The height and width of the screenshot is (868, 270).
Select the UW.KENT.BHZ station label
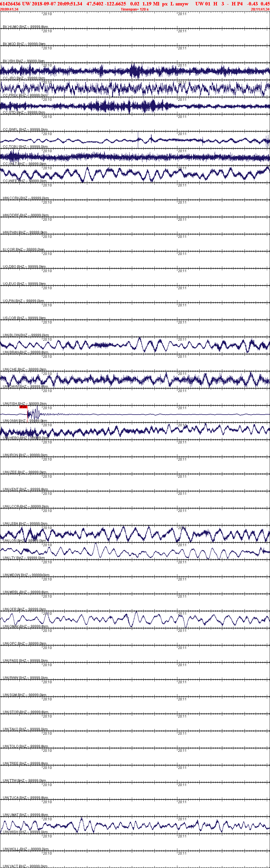click(x=25, y=489)
